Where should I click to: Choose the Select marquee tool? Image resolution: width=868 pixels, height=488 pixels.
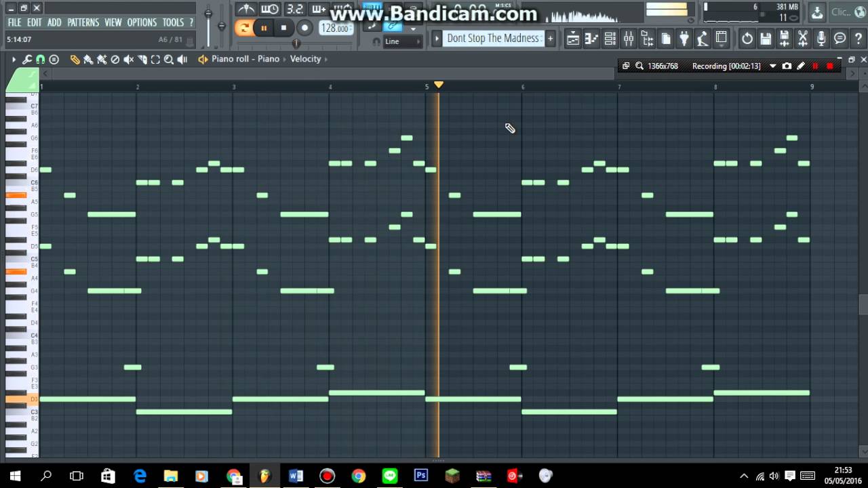[155, 60]
